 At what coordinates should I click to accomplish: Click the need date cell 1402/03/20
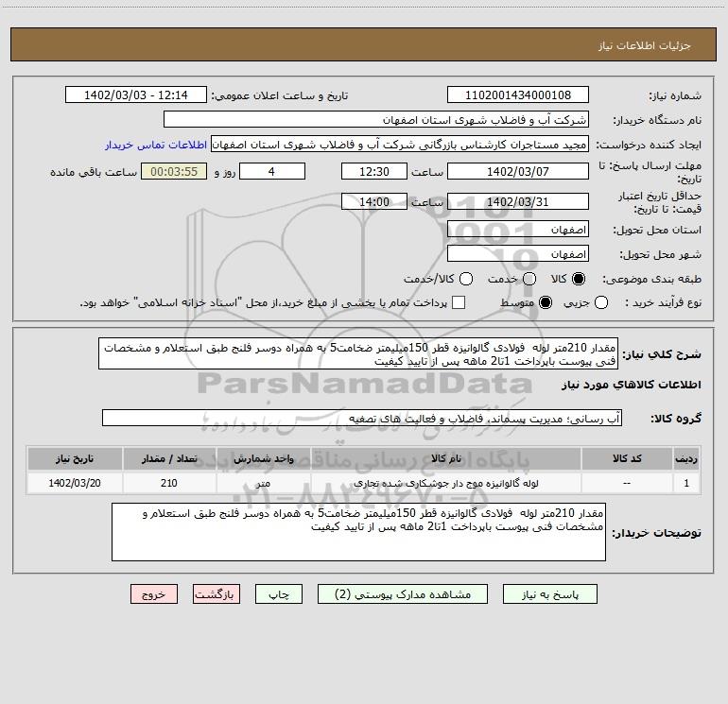point(75,483)
